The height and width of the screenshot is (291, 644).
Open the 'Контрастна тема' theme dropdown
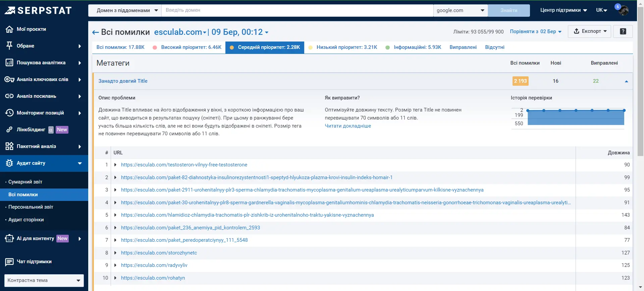(44, 280)
